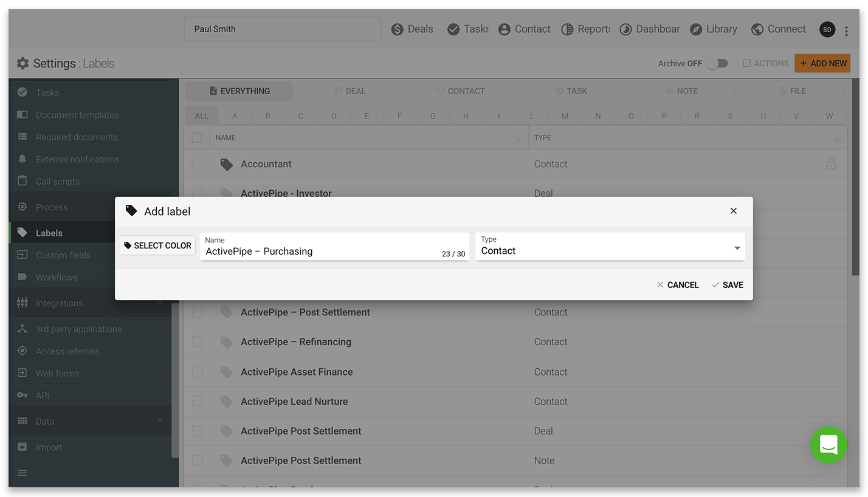Check the ActivePipe – Post Settlement checkbox
The height and width of the screenshot is (497, 868).
tap(197, 312)
